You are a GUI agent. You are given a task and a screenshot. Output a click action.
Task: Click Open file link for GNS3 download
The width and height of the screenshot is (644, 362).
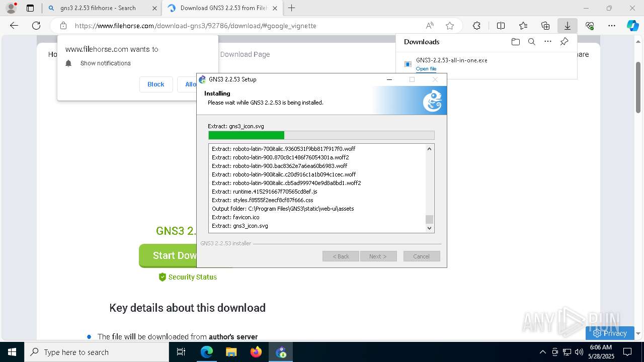[x=426, y=69]
